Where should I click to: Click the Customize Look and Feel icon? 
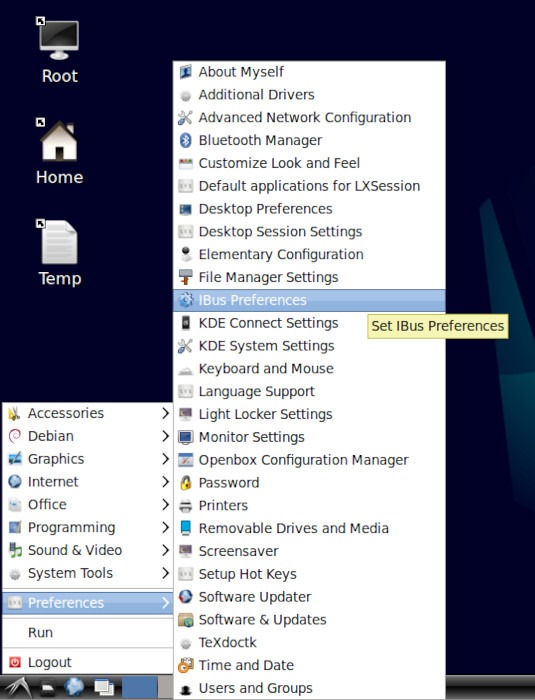pyautogui.click(x=185, y=163)
